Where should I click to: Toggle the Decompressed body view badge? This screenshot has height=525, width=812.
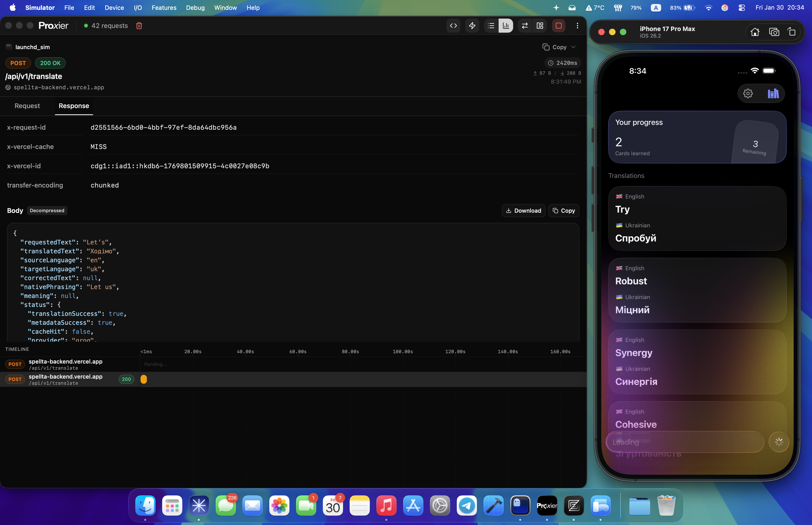pyautogui.click(x=47, y=210)
